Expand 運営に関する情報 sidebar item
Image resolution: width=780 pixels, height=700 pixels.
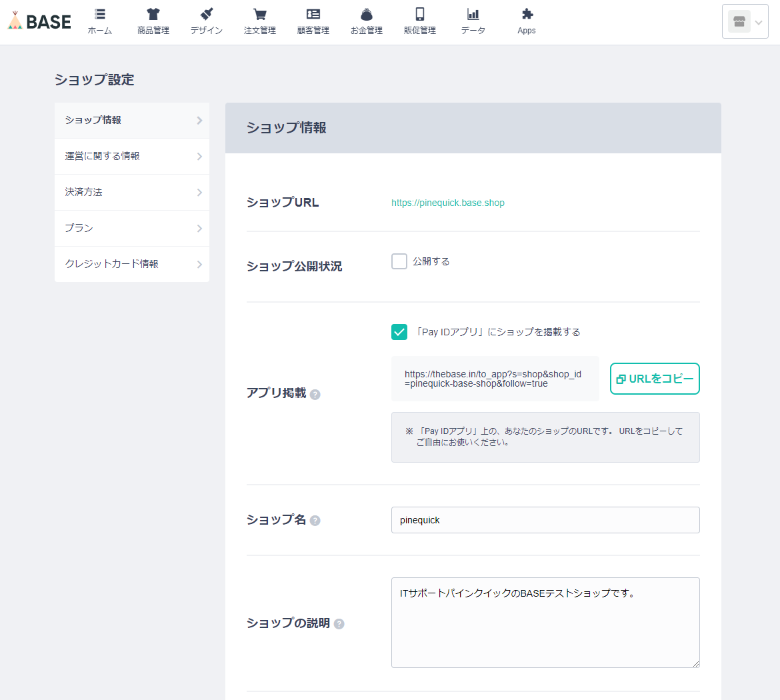tap(132, 156)
